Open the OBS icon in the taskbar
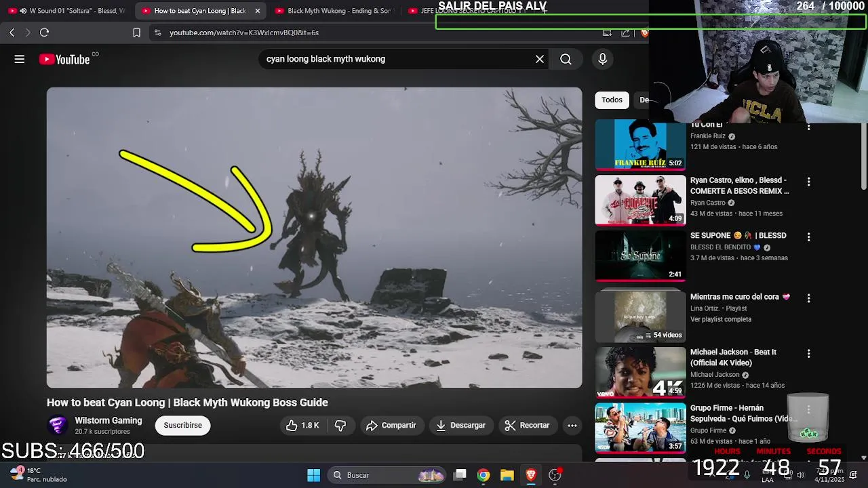 [555, 475]
